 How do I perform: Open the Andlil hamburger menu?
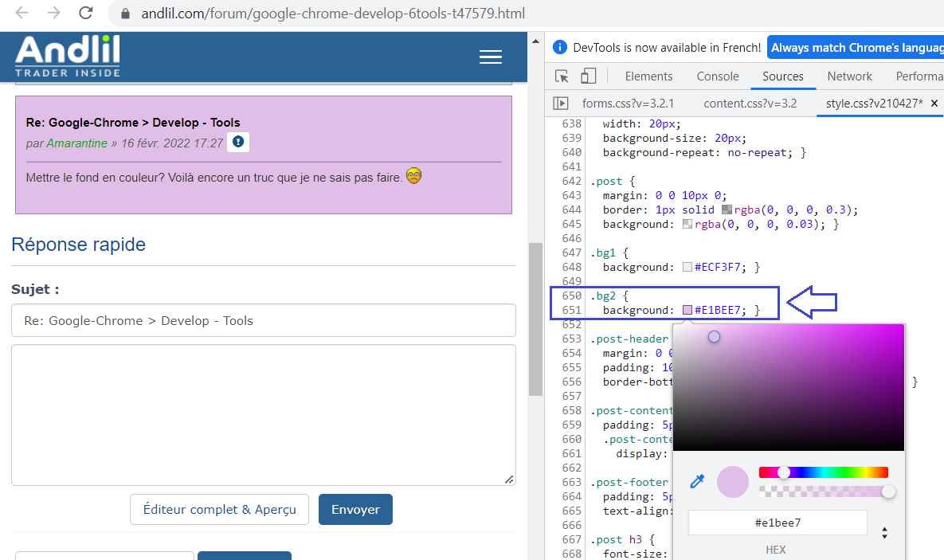(491, 57)
